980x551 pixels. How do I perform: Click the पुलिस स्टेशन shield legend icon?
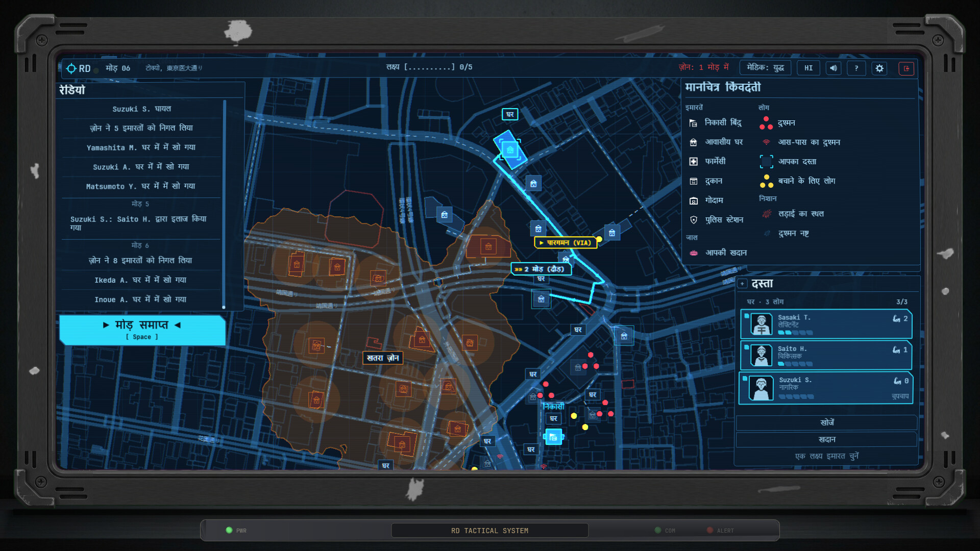tap(693, 220)
